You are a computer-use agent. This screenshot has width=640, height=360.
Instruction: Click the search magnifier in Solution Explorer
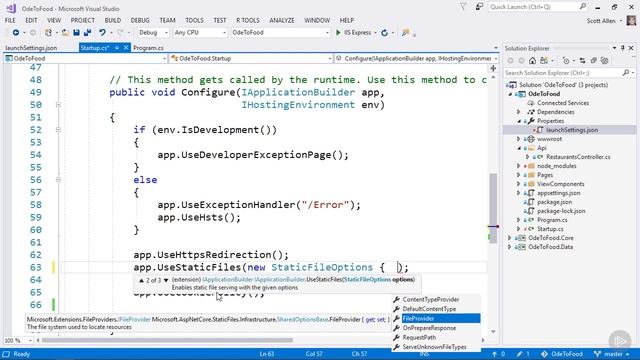coord(626,73)
